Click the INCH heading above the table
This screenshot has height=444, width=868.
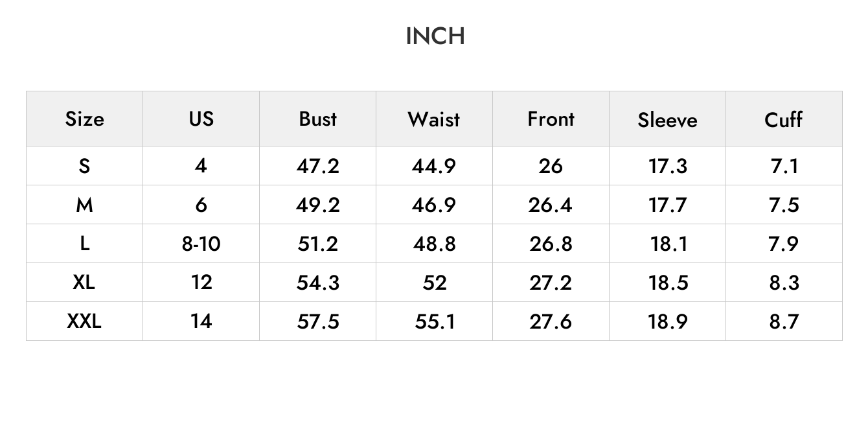tap(435, 36)
